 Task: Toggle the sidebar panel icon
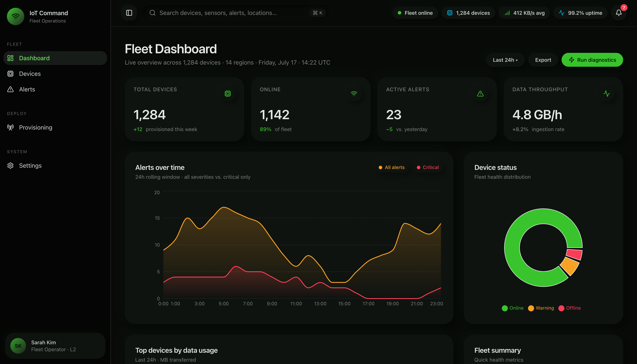tap(129, 13)
